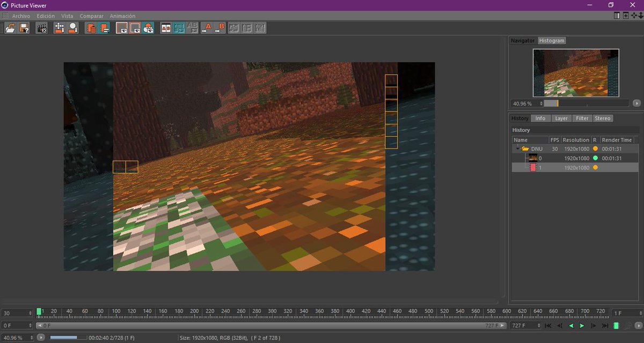This screenshot has height=343, width=644.
Task: Play the animation forwards
Action: pyautogui.click(x=582, y=325)
